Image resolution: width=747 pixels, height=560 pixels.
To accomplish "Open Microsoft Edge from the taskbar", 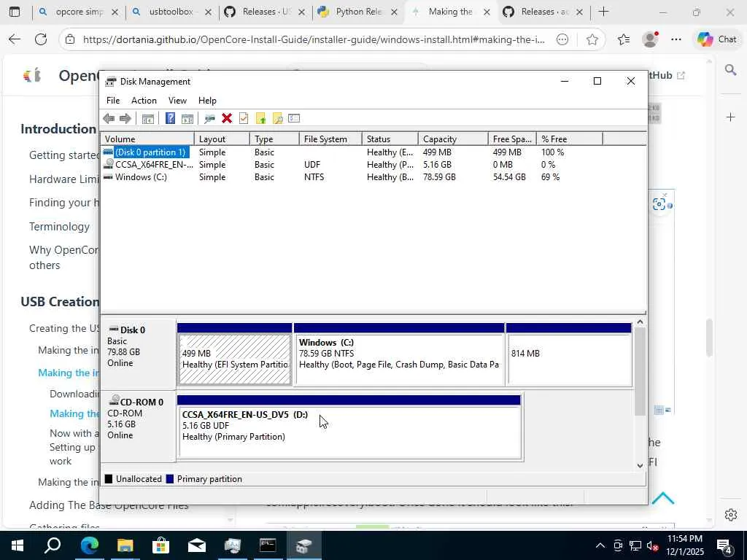I will click(x=89, y=545).
